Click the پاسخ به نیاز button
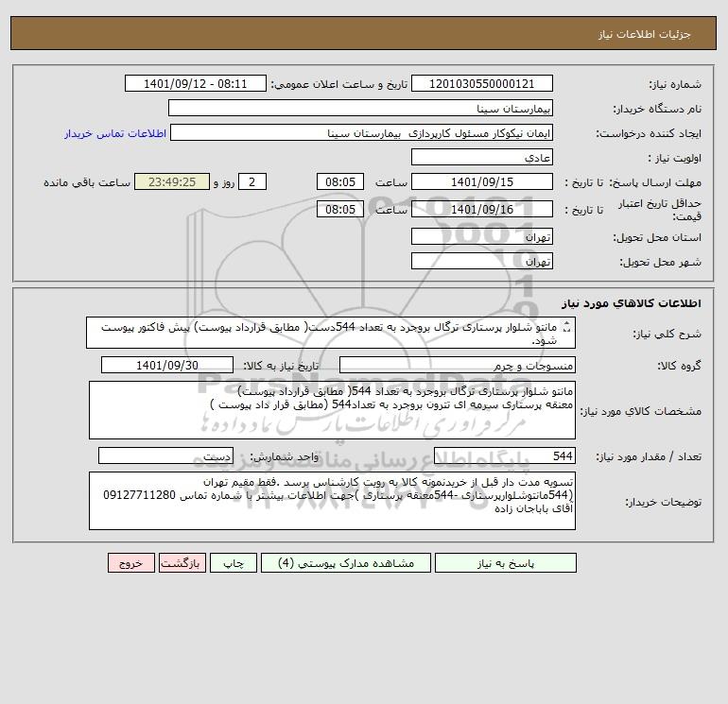This screenshot has height=704, width=728. (506, 563)
